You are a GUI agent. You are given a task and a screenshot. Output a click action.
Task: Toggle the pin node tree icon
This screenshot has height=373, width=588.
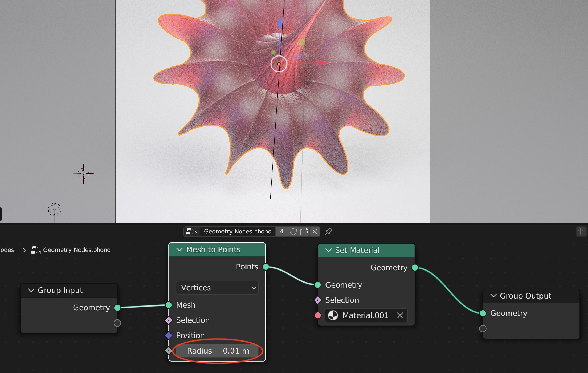(328, 231)
